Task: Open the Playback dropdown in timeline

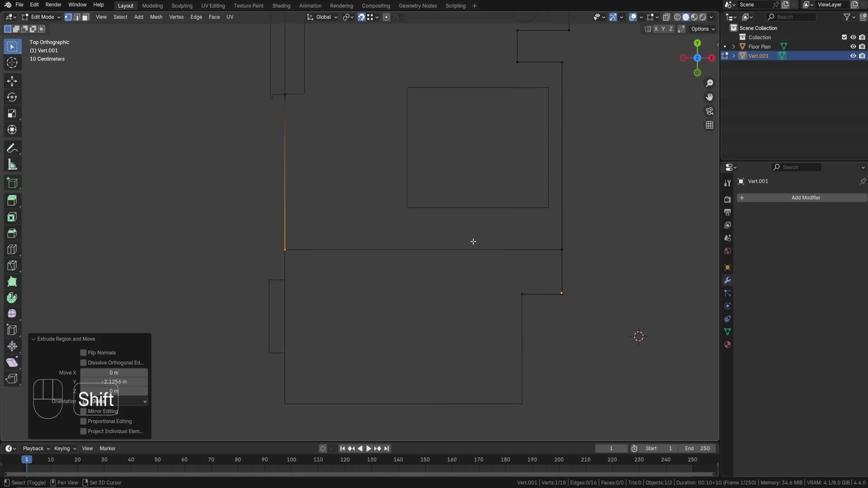Action: 36,449
